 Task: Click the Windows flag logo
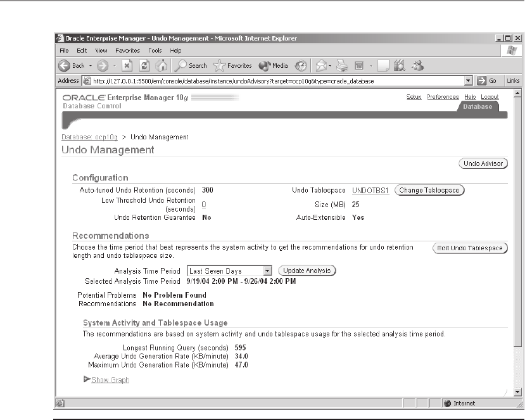pos(512,51)
